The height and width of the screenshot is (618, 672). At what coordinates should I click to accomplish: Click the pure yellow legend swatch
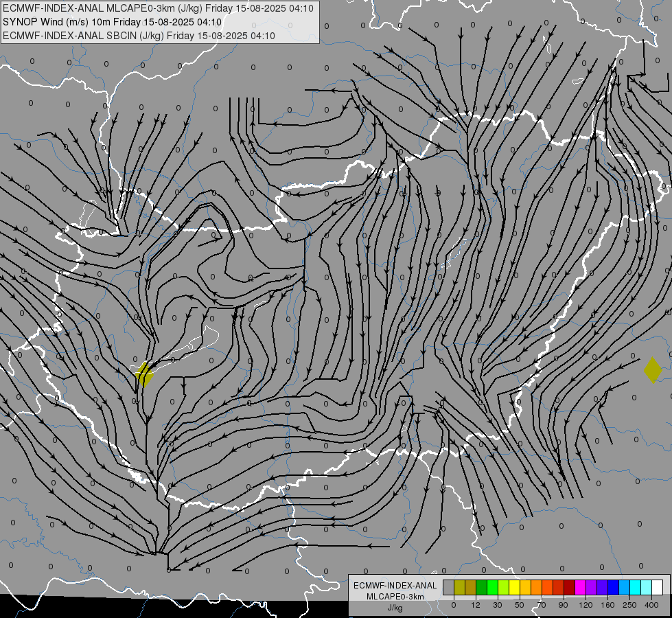pos(514,587)
